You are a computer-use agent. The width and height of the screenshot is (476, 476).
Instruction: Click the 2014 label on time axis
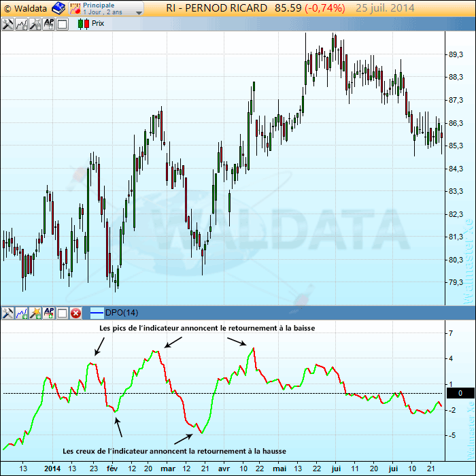52,469
